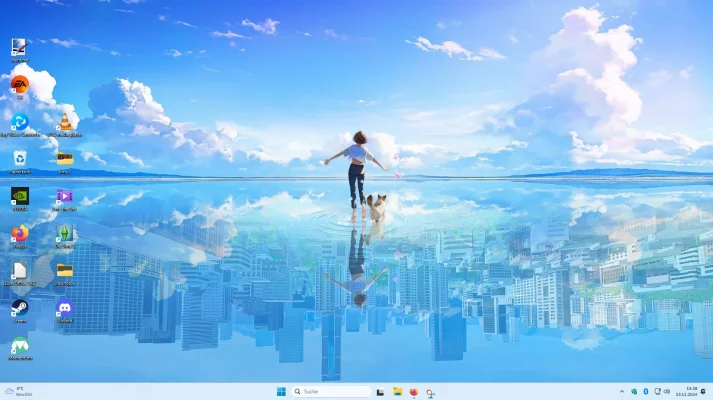Open the volume tray icon
The height and width of the screenshot is (400, 713).
[667, 391]
